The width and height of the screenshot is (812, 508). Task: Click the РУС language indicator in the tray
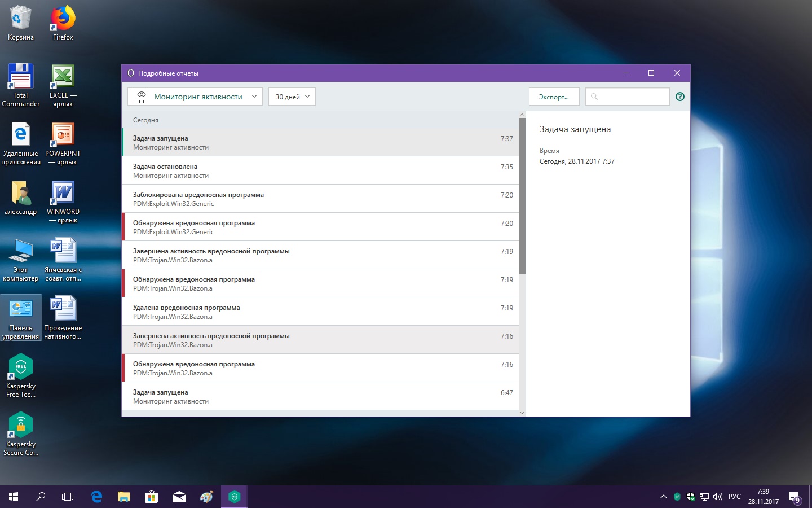734,497
